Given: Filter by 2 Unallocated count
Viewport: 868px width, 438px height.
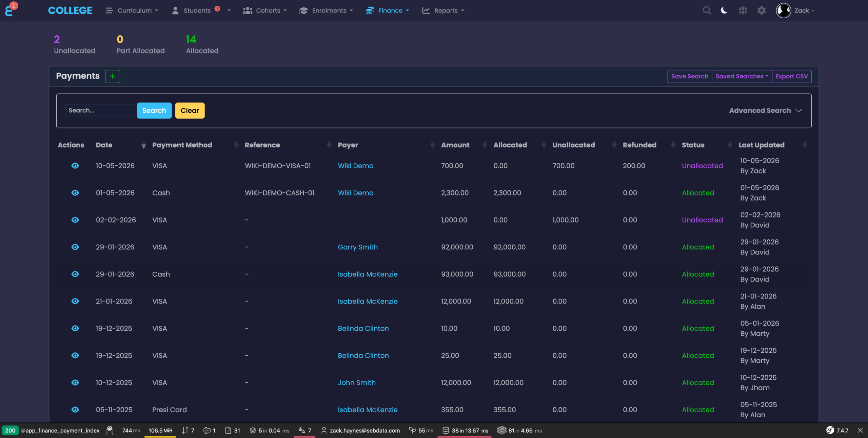Looking at the screenshot, I should pyautogui.click(x=75, y=44).
